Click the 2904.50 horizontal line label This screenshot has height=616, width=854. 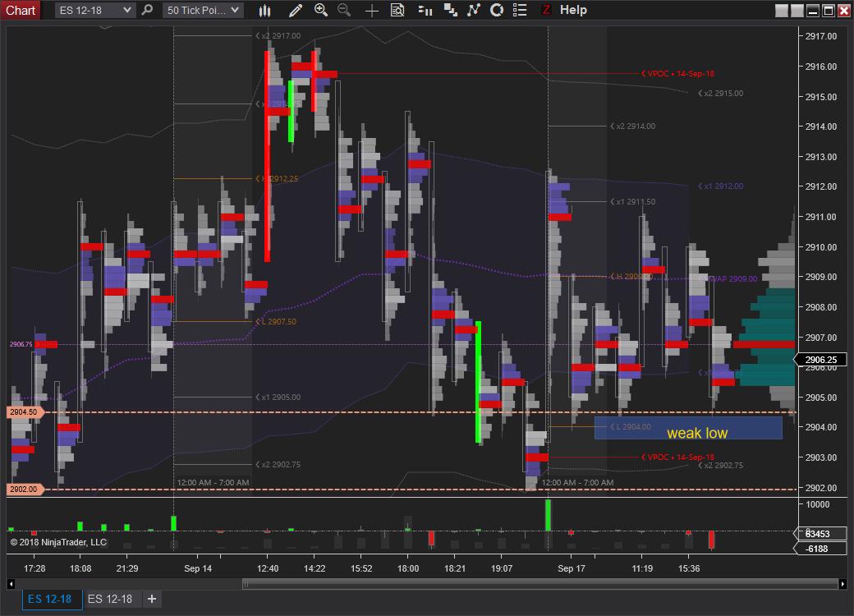point(24,412)
